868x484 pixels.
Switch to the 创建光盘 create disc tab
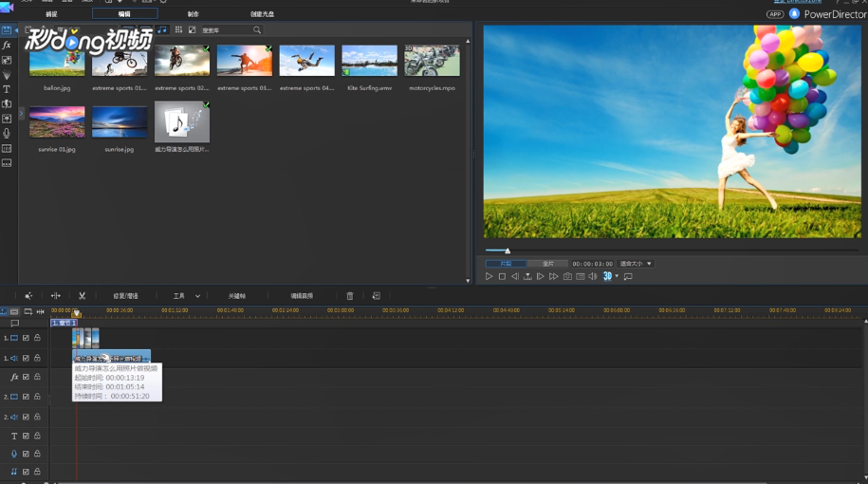coord(262,14)
